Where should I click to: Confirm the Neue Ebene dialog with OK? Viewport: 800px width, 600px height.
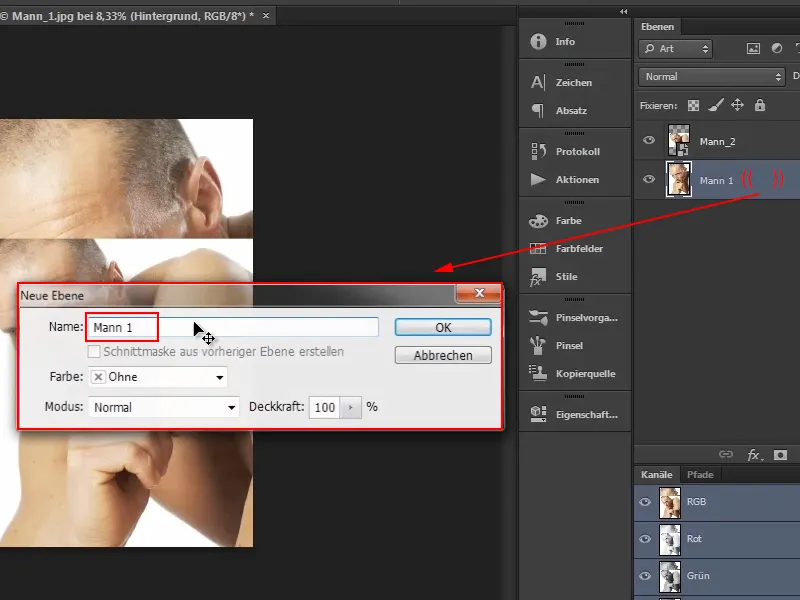[x=443, y=328]
